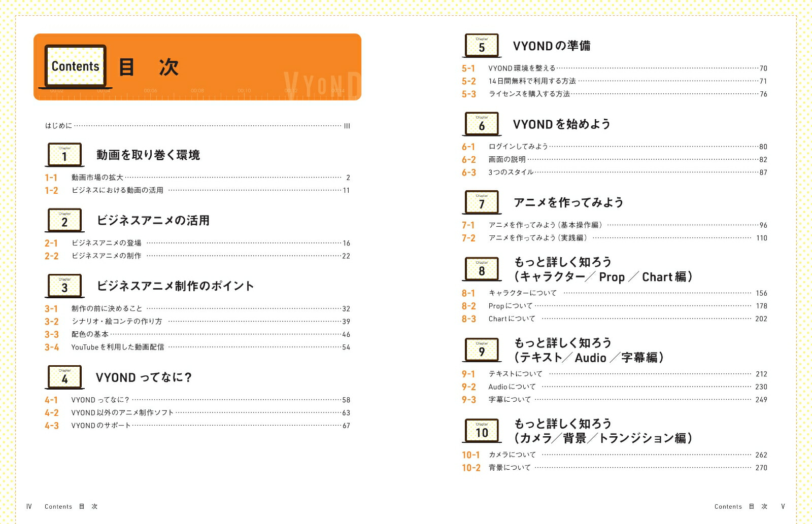The image size is (812, 524).
Task: Select entry キャラクターについて
Action: [523, 293]
